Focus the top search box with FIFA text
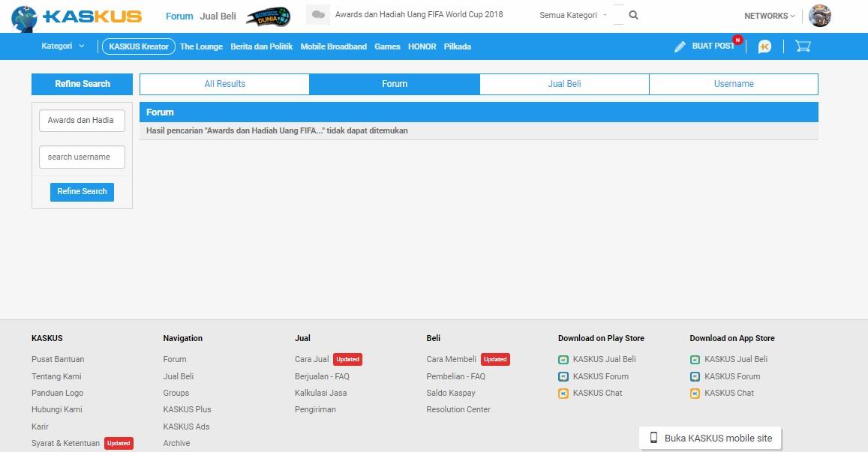The height and width of the screenshot is (452, 868). tap(419, 15)
